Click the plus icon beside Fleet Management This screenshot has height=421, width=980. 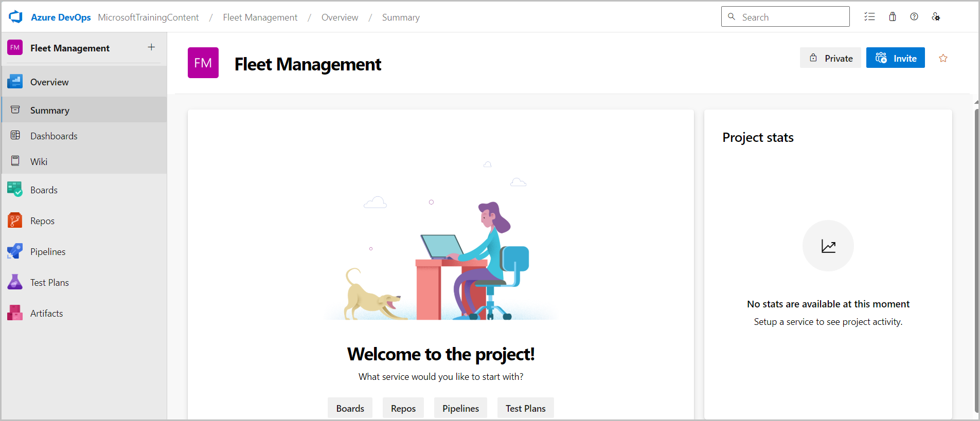tap(151, 47)
